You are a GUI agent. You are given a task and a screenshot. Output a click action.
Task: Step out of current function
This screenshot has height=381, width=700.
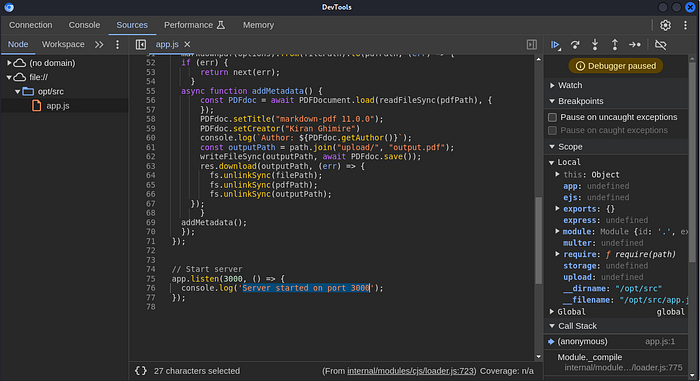(615, 45)
